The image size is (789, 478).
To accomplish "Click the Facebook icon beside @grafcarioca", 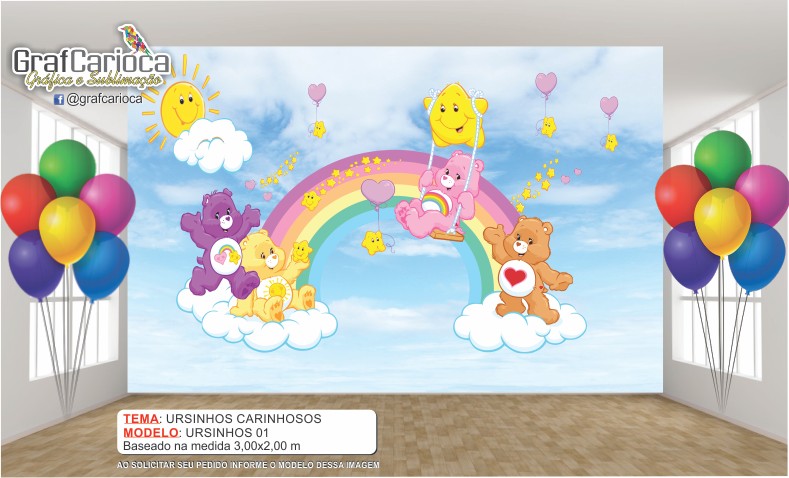I will (59, 100).
